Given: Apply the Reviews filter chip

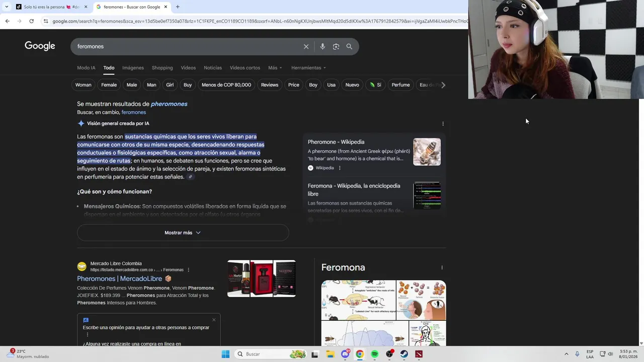Looking at the screenshot, I should pyautogui.click(x=270, y=85).
